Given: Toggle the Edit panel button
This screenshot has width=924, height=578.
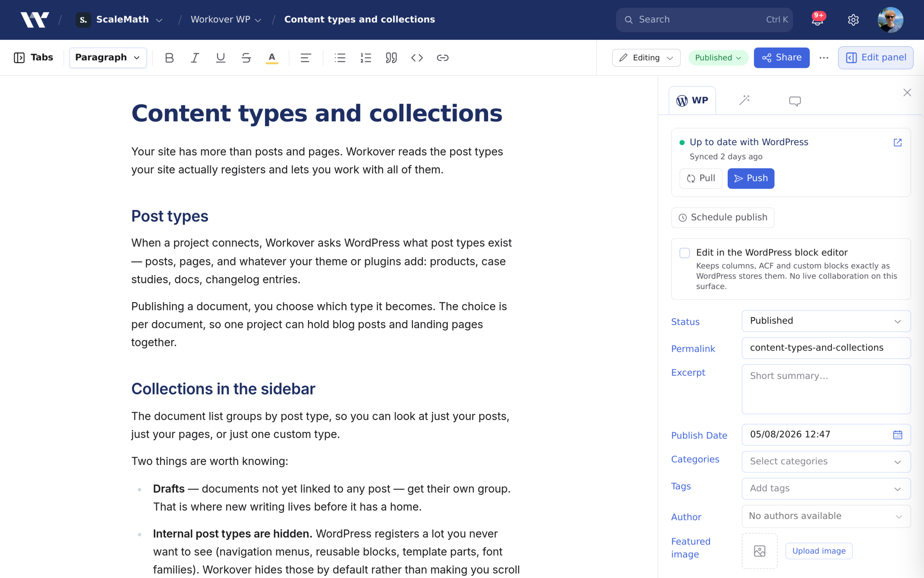Looking at the screenshot, I should (x=876, y=58).
